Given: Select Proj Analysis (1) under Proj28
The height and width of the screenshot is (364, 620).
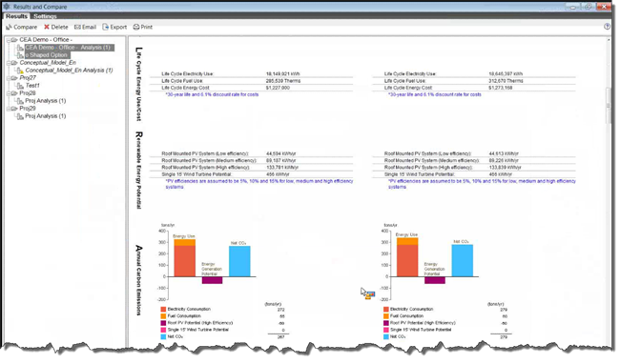Looking at the screenshot, I should tap(46, 101).
